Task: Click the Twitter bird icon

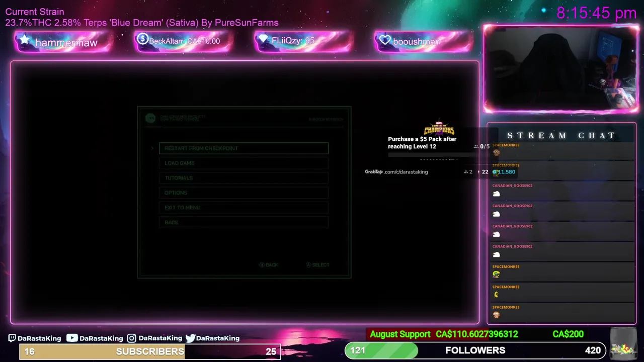Action: (x=190, y=338)
